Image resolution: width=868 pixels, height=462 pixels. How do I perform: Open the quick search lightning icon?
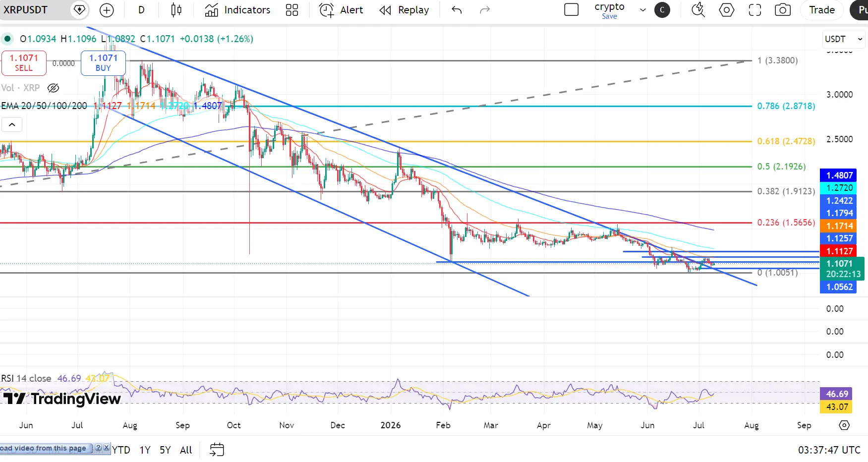click(698, 10)
